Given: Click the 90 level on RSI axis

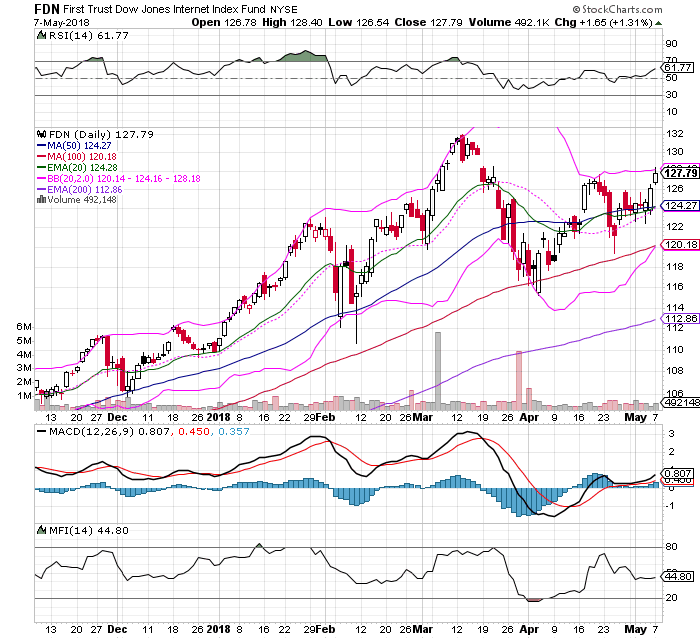Looking at the screenshot, I should [671, 44].
